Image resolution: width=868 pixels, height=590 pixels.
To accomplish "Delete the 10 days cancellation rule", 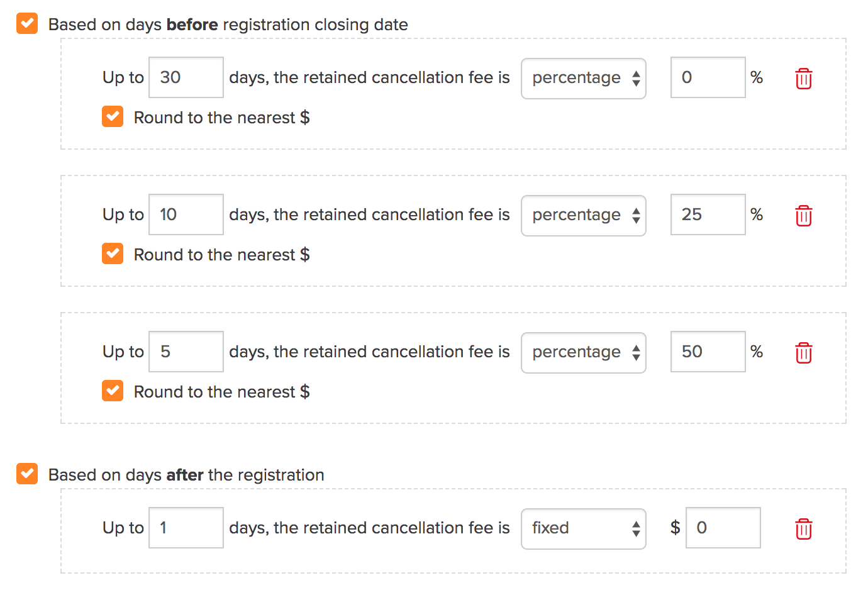I will pyautogui.click(x=804, y=216).
